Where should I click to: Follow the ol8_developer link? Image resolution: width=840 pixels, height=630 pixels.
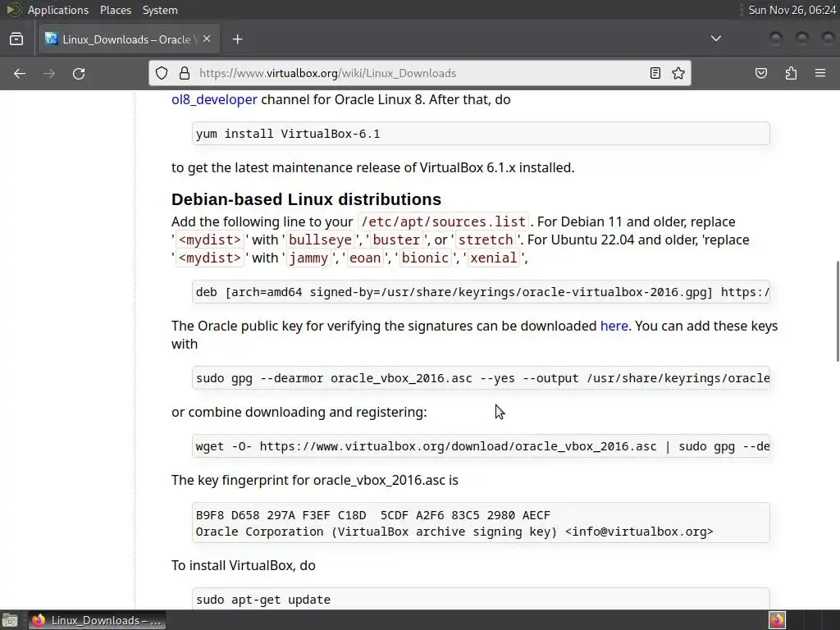point(214,99)
